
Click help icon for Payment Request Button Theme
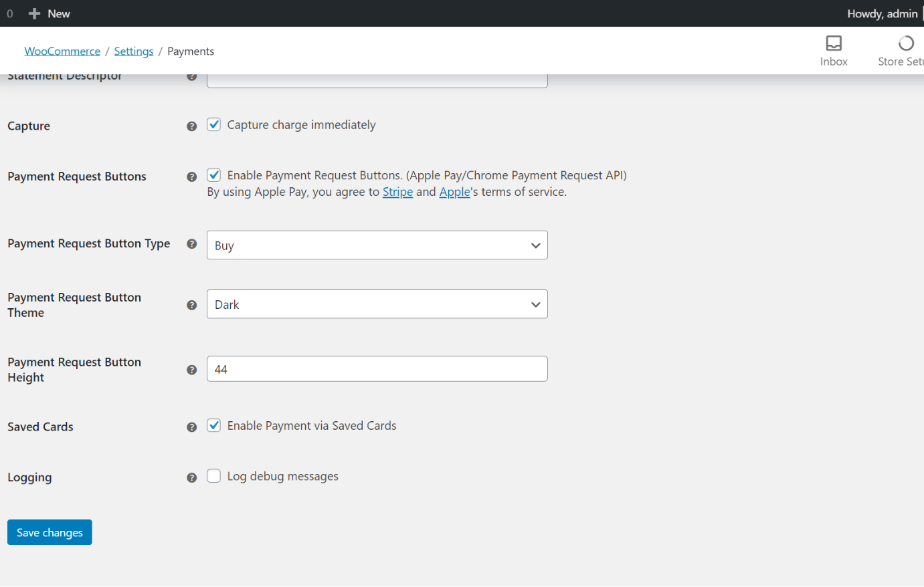(x=192, y=306)
